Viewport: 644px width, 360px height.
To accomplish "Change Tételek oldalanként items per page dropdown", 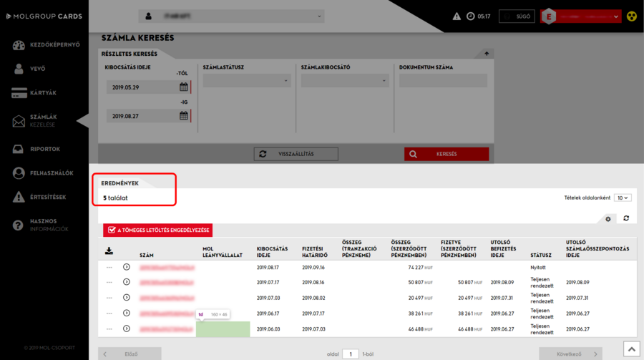I will coord(623,198).
